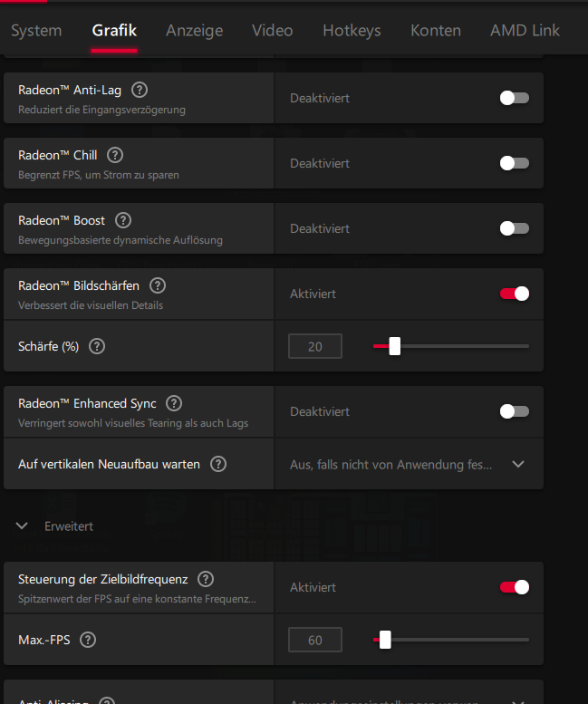Click the Erweitert section label
The height and width of the screenshot is (704, 588).
(69, 526)
